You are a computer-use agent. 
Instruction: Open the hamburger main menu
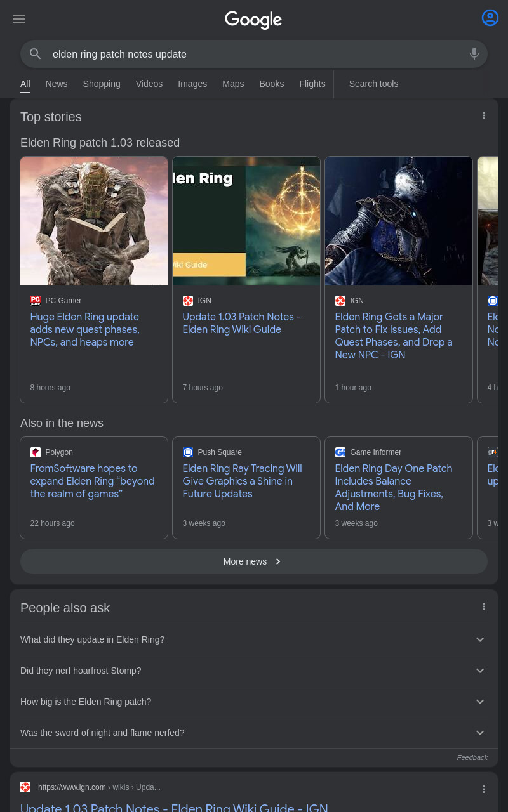point(19,19)
